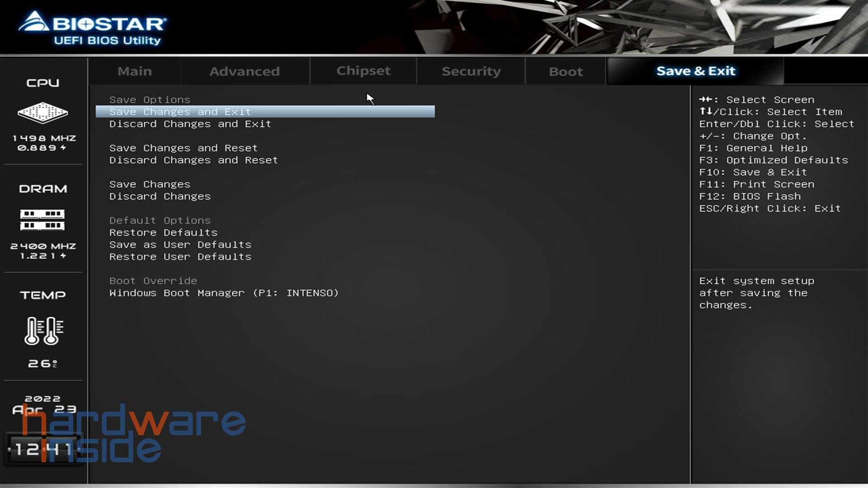The image size is (868, 488).
Task: Click the Save & Exit tab header
Action: [696, 71]
